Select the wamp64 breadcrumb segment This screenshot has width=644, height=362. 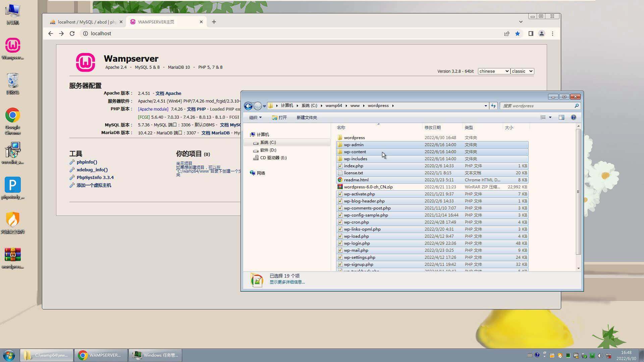(x=334, y=106)
